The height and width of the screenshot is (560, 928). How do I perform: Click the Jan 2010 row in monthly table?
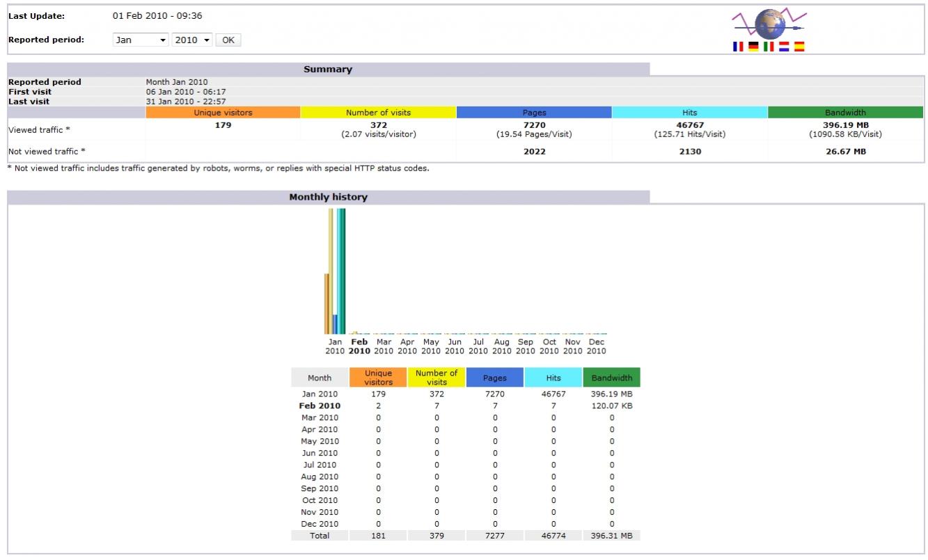(x=320, y=394)
